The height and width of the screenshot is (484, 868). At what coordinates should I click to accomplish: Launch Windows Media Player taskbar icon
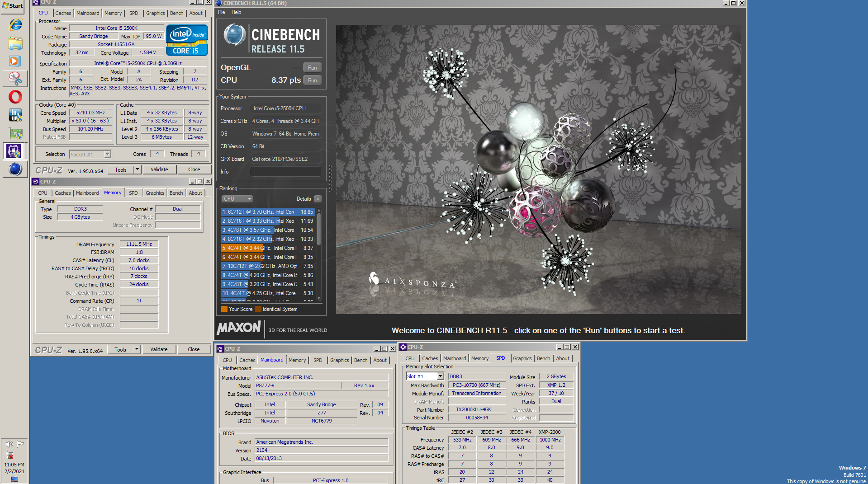point(15,61)
